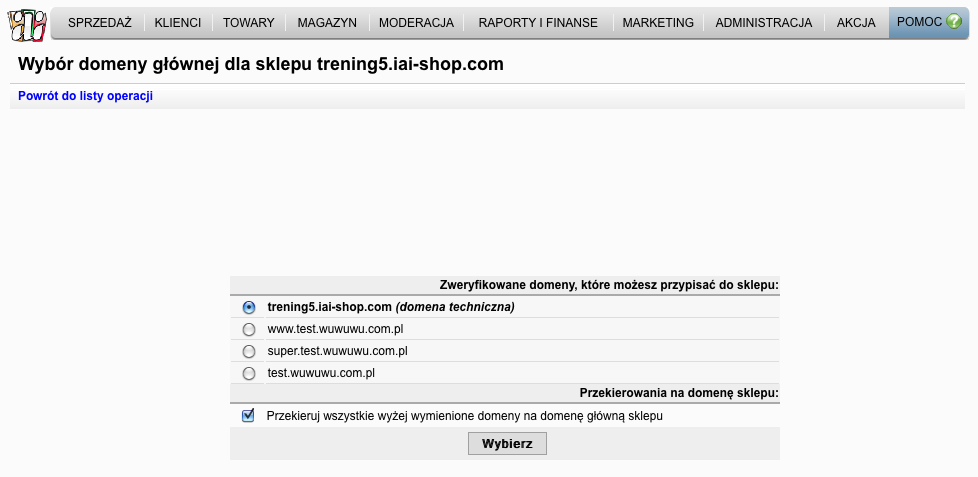Open the MODERACJA menu
Screen dimensions: 978x477
coord(416,22)
